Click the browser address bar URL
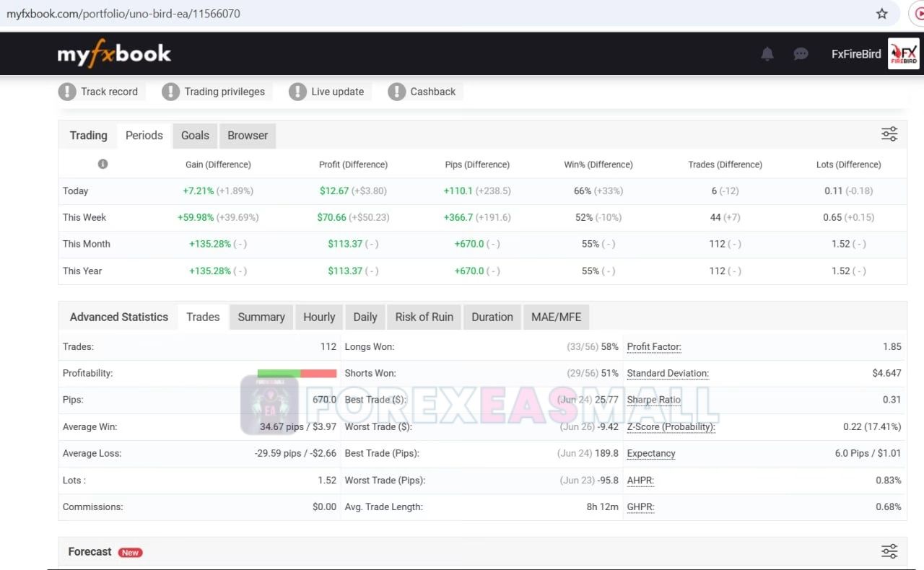 123,14
